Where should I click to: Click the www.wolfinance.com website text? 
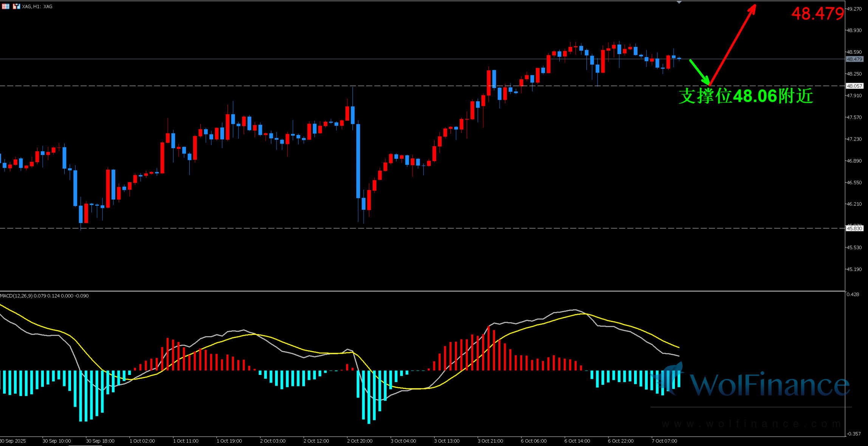pyautogui.click(x=752, y=424)
